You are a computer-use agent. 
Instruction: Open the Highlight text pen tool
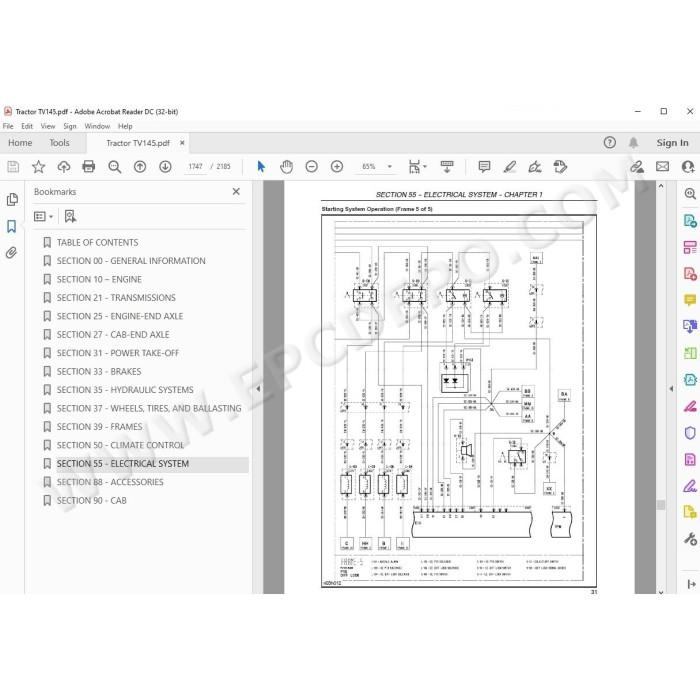coord(509,167)
